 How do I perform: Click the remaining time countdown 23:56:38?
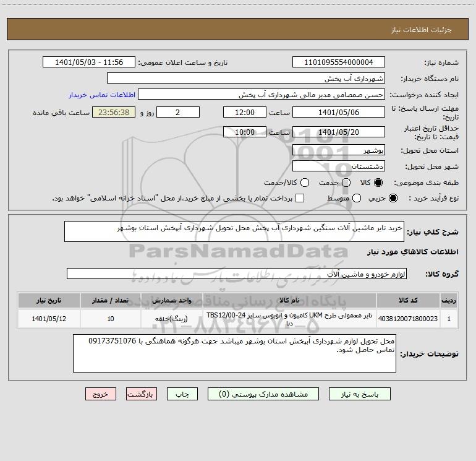[114, 113]
